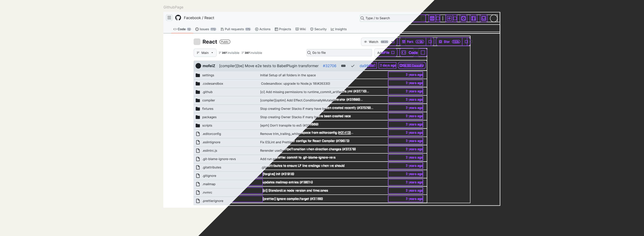Focus the Go to file field
Screen dimensions: 644x236
coord(339,53)
